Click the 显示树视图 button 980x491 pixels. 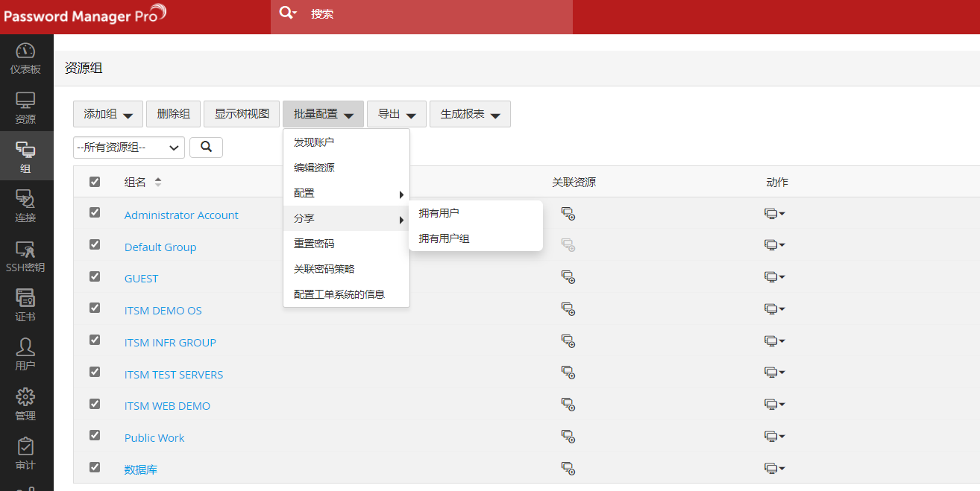242,114
